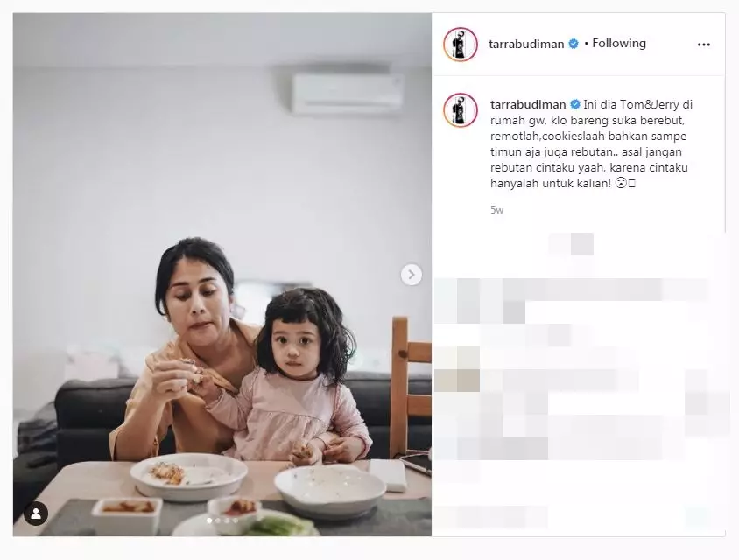Screen dimensions: 739x560
Task: Click the 5w post timestamp
Action: coord(496,210)
